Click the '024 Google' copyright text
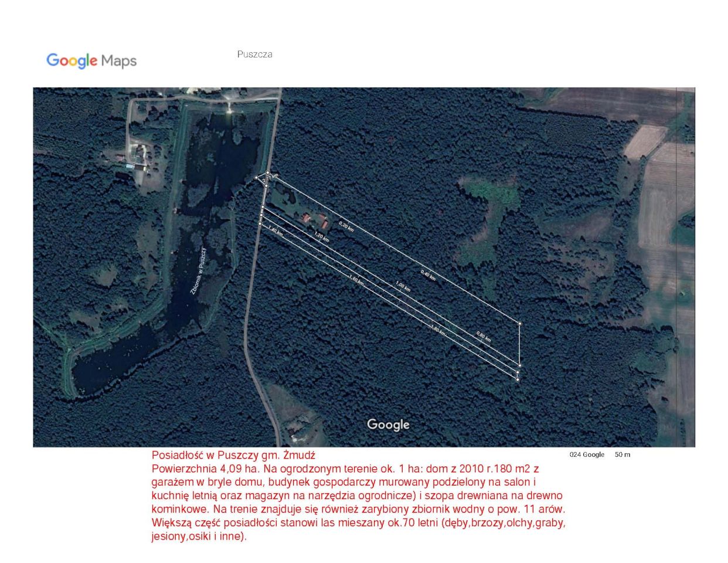 coord(587,455)
